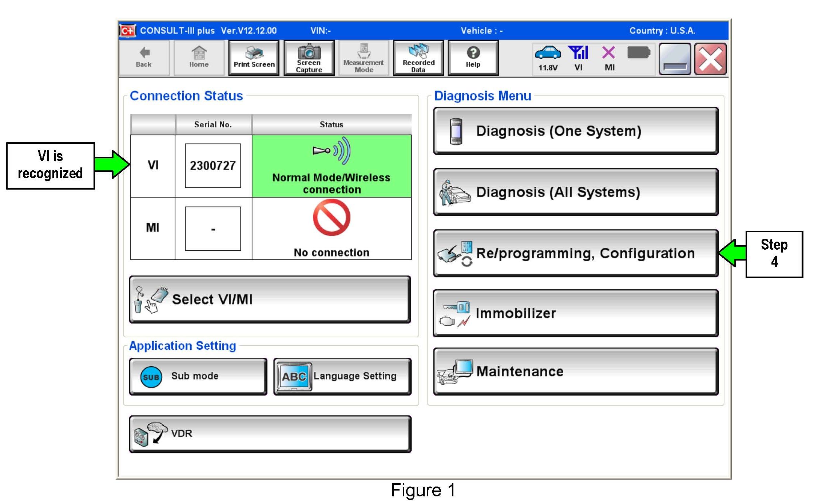Open the Help question mark icon
The image size is (814, 504).
pyautogui.click(x=473, y=53)
